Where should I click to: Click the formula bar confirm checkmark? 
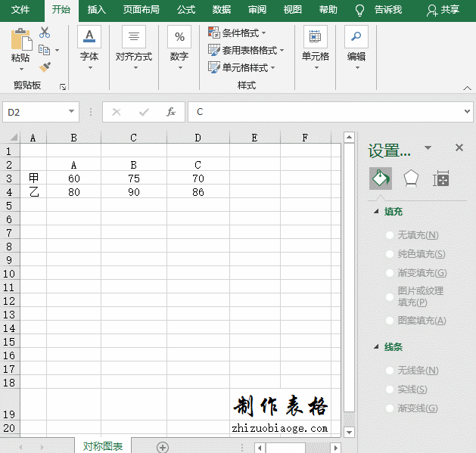tap(144, 112)
